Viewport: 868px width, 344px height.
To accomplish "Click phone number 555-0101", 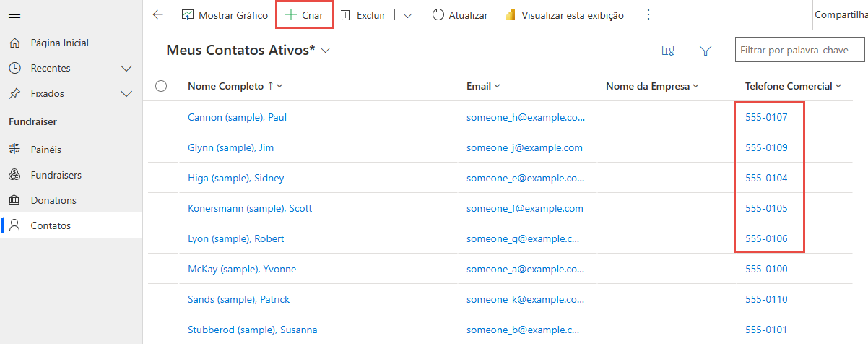I will pyautogui.click(x=766, y=330).
